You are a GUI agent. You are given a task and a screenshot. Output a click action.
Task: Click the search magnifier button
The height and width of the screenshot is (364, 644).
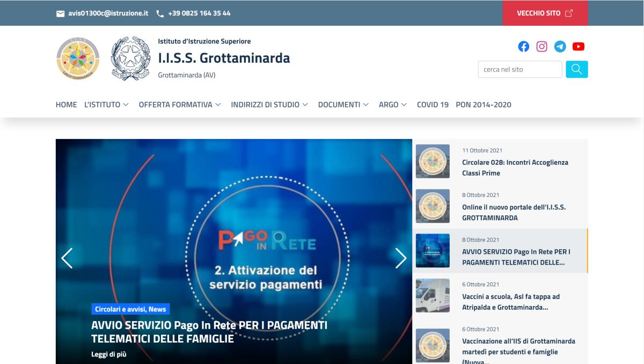pyautogui.click(x=577, y=69)
